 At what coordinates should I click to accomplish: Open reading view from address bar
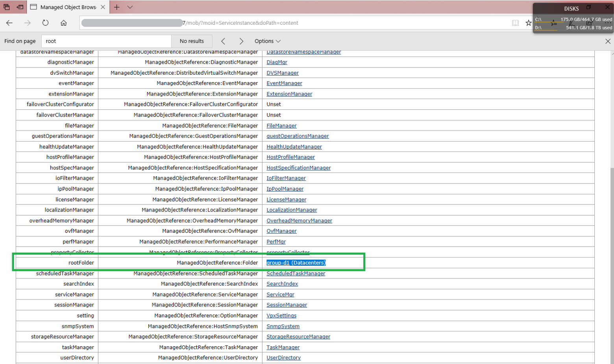(x=515, y=23)
